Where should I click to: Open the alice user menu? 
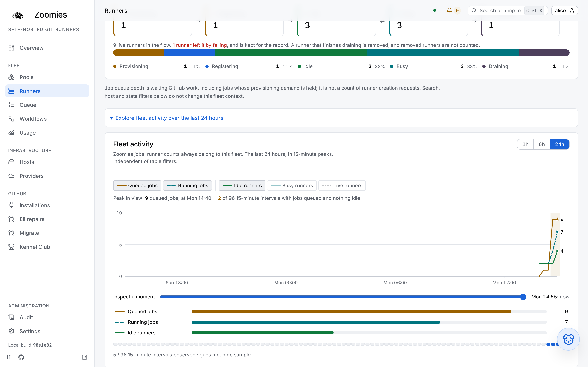tap(565, 10)
